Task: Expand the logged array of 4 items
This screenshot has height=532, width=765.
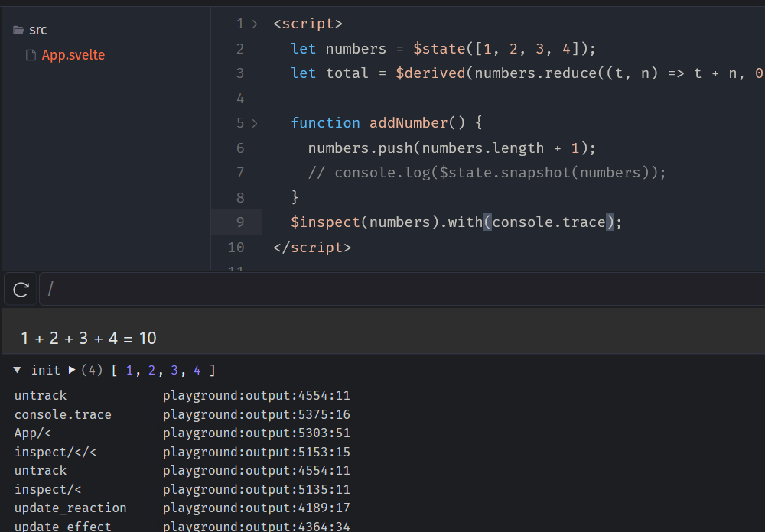Action: pyautogui.click(x=72, y=370)
